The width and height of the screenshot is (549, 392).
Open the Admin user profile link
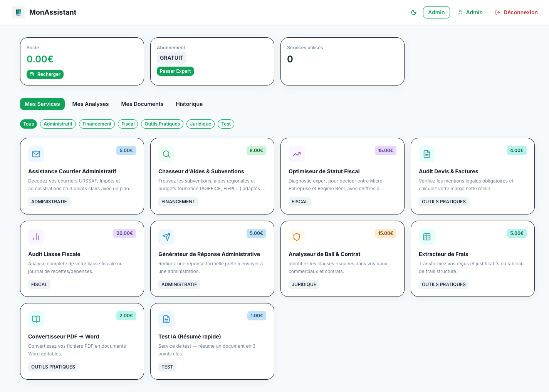pos(470,12)
